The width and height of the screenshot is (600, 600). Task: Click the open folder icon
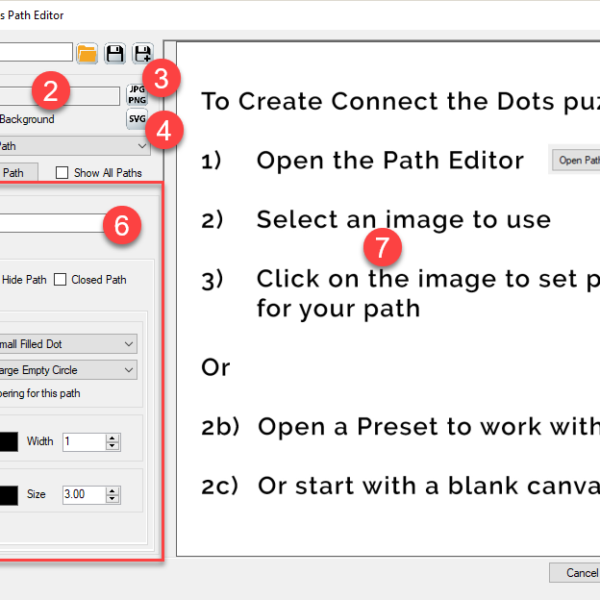tap(88, 54)
